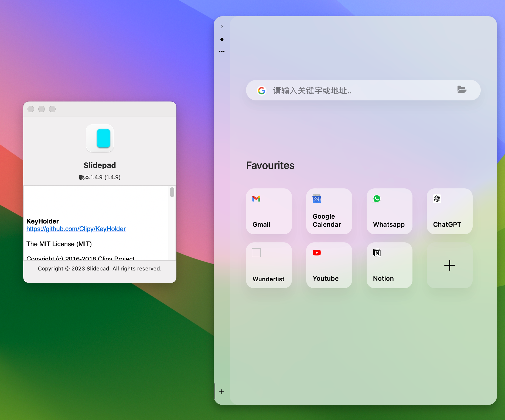Image resolution: width=505 pixels, height=420 pixels.
Task: Click the three-dots menu in the sidebar
Action: tap(222, 51)
